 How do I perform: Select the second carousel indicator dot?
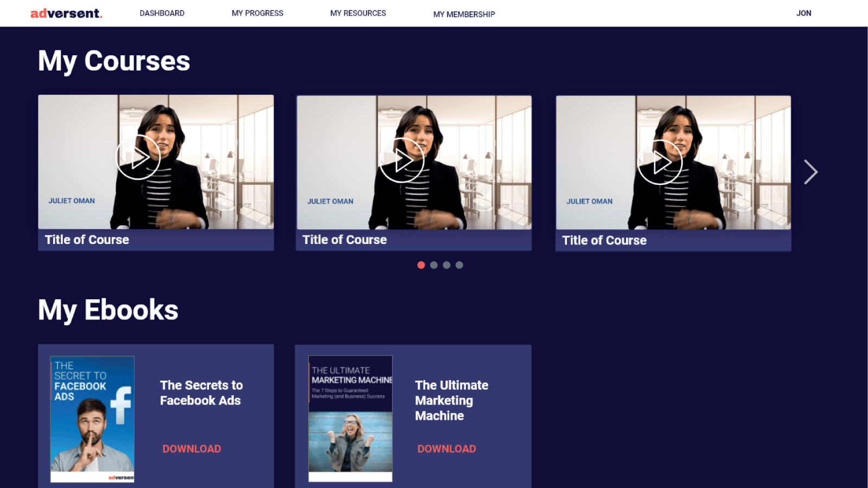[x=434, y=265]
